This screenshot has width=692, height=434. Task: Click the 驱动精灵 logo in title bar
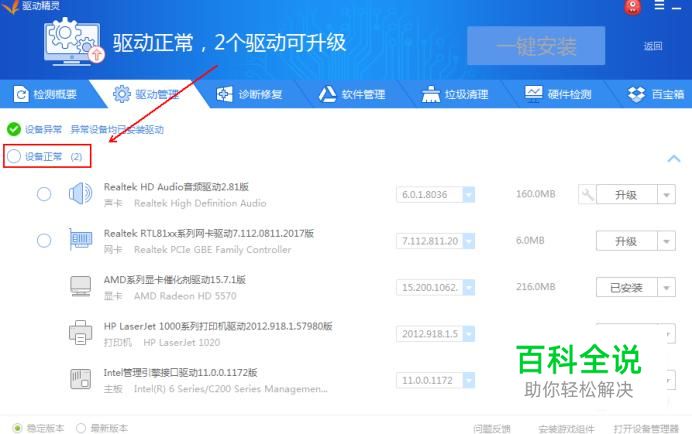[x=30, y=6]
